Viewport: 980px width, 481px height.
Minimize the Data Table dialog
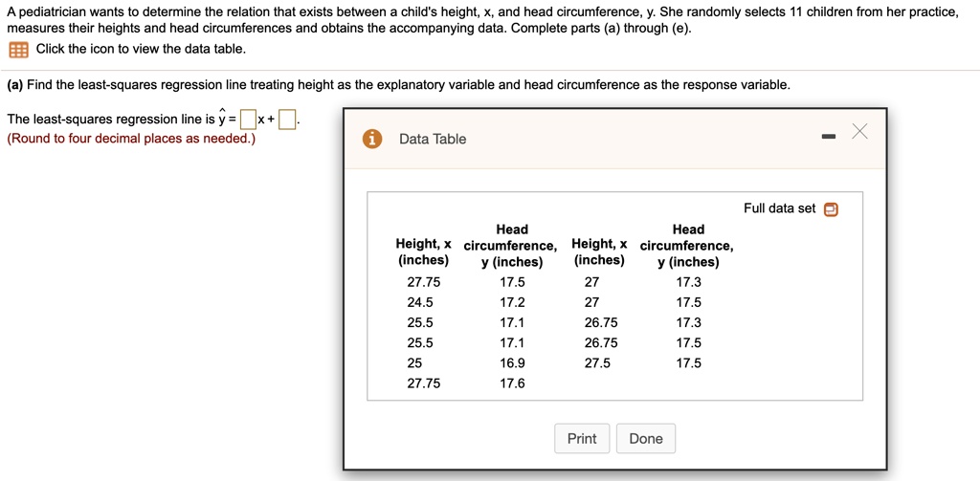pos(827,139)
